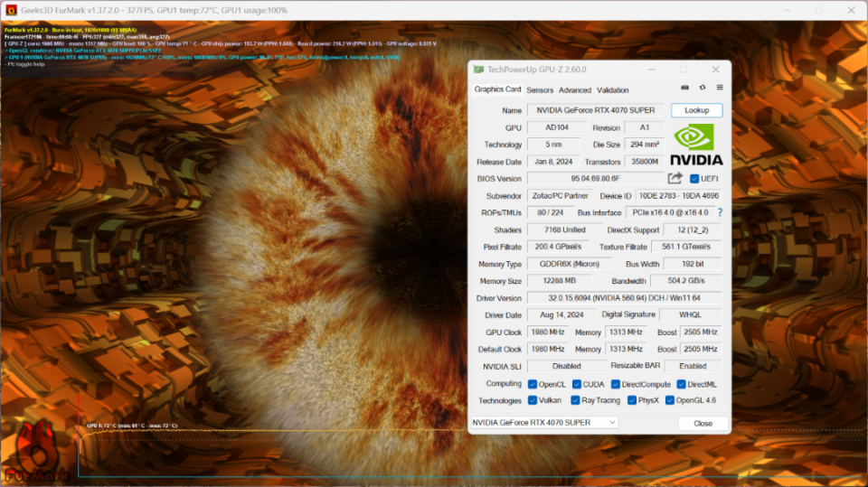Minimize the FurMark window
Screen dimensions: 868x487
click(x=788, y=10)
